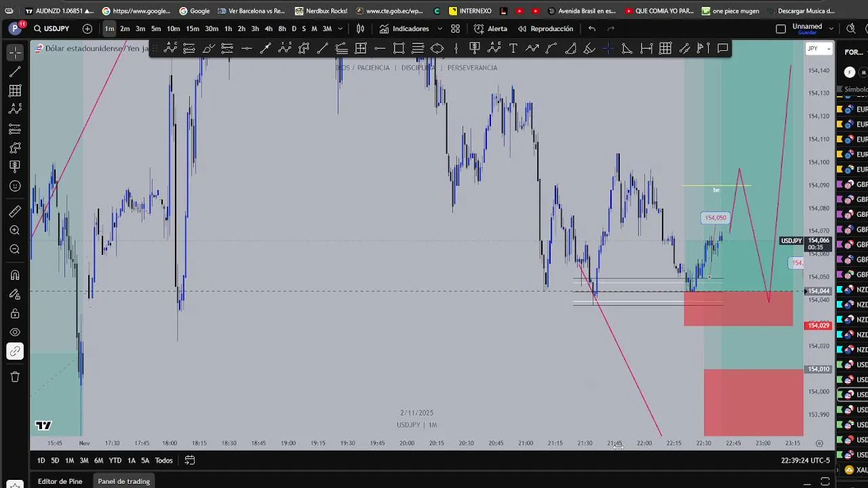Viewport: 868px width, 488px height.
Task: Select the 15m timeframe
Action: [193, 28]
